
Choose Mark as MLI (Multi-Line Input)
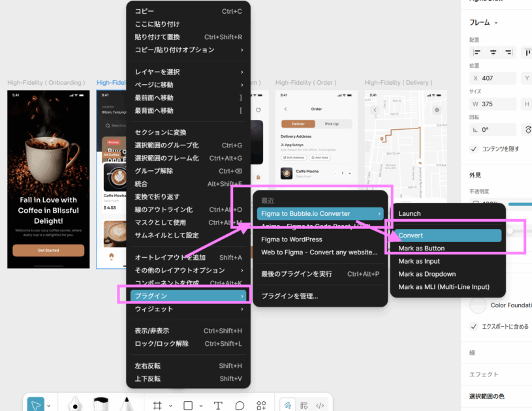[x=448, y=287]
